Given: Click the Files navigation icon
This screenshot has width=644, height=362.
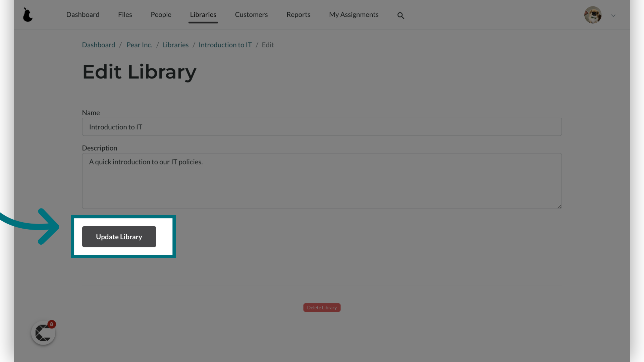Looking at the screenshot, I should [125, 15].
